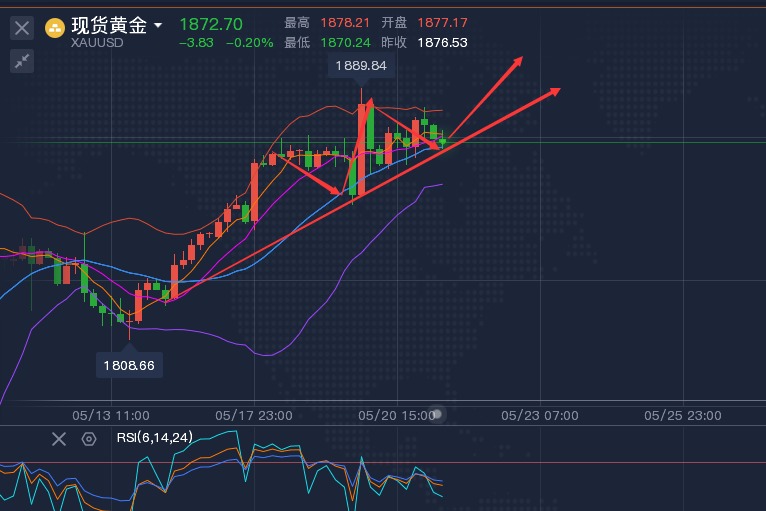Click the current price 1872.70
This screenshot has width=766, height=511.
[211, 23]
